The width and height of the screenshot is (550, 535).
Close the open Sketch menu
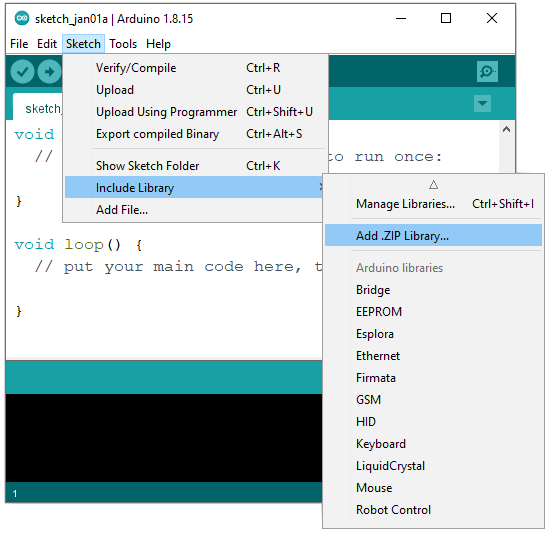(x=83, y=44)
